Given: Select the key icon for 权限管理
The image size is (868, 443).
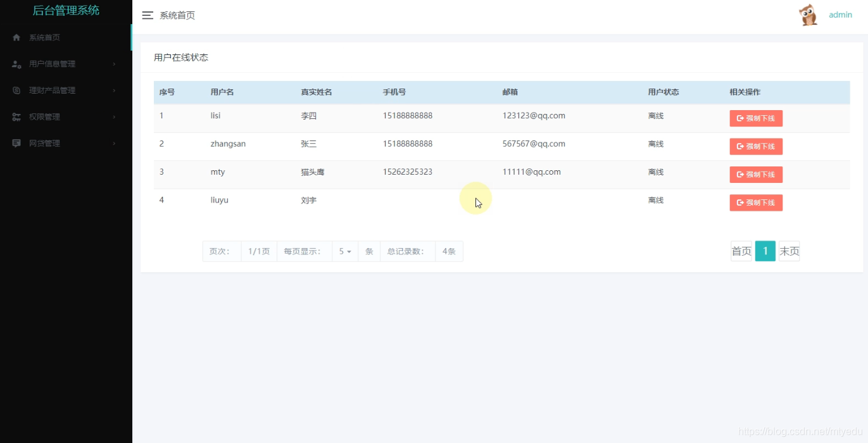Looking at the screenshot, I should pyautogui.click(x=15, y=116).
